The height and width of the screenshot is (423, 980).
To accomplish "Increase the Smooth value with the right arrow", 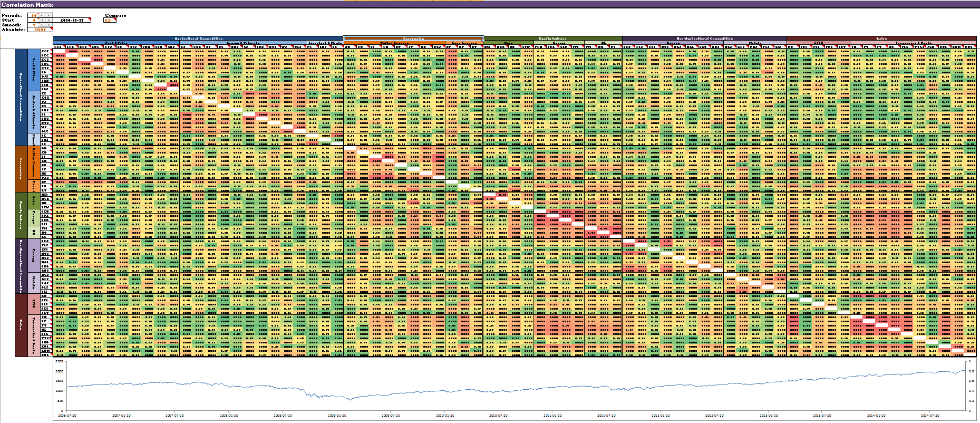I will [x=48, y=25].
